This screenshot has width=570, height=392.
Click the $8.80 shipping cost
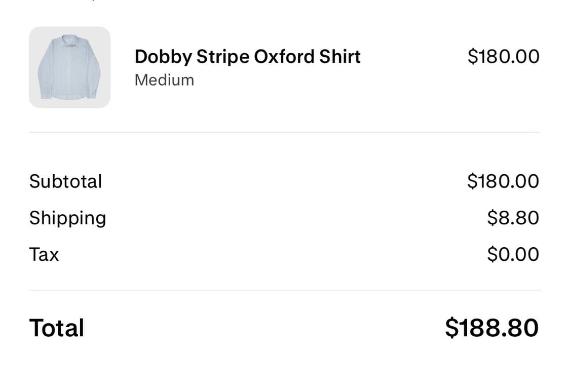point(513,218)
